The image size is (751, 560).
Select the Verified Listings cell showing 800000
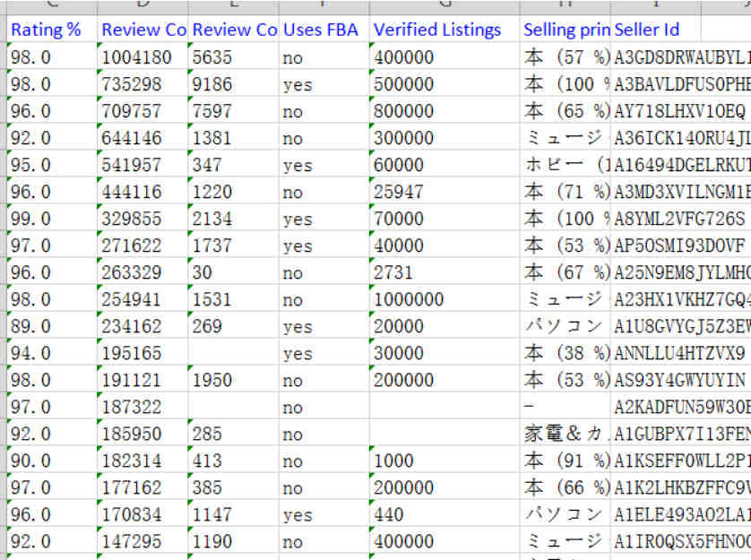pos(404,111)
